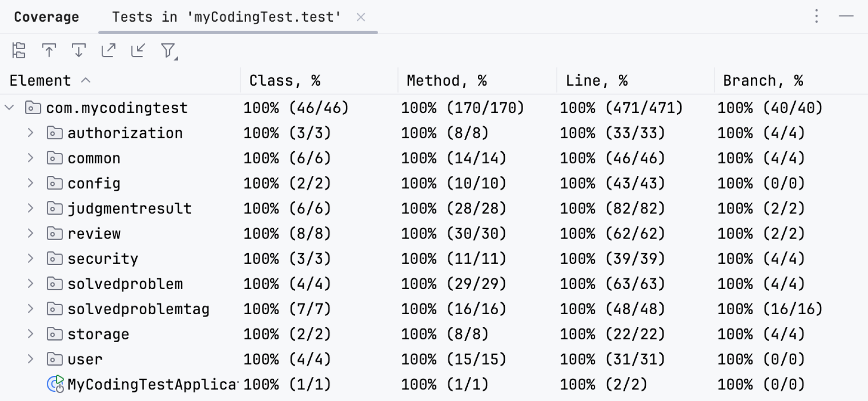This screenshot has width=868, height=401.
Task: Navigate with the up arrow toolbar icon
Action: (49, 50)
